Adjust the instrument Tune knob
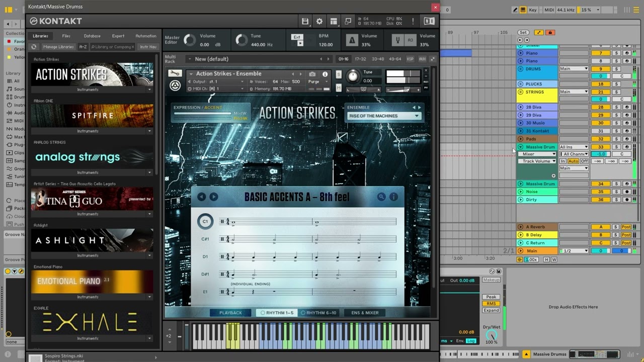The image size is (644, 362). point(353,76)
